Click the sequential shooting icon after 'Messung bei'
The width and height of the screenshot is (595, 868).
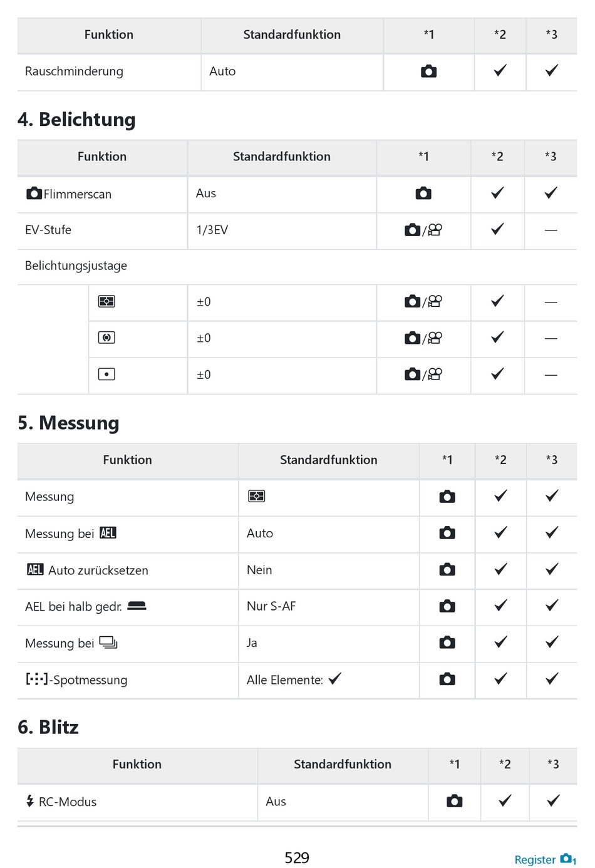(108, 643)
